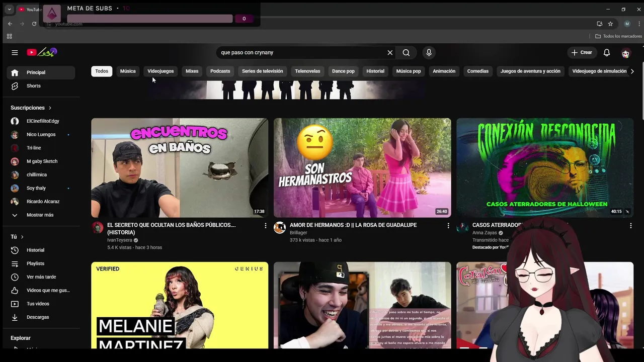Click the Brillager channel name
Image resolution: width=644 pixels, height=362 pixels.
[x=298, y=233]
